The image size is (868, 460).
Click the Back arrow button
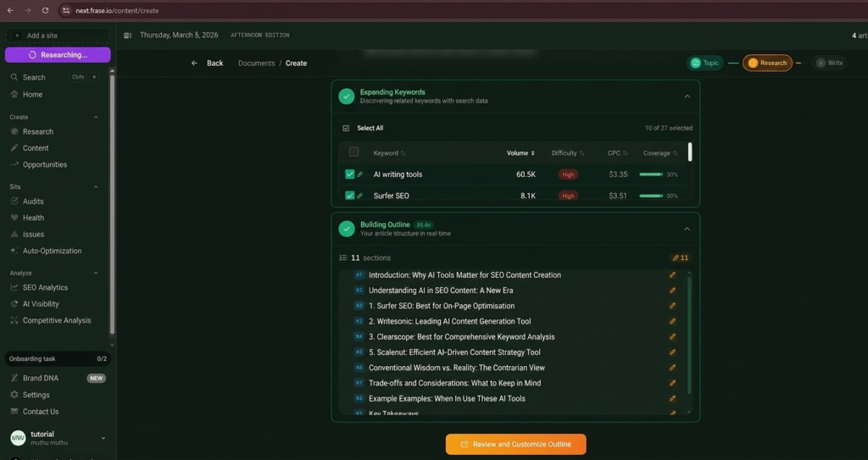207,63
